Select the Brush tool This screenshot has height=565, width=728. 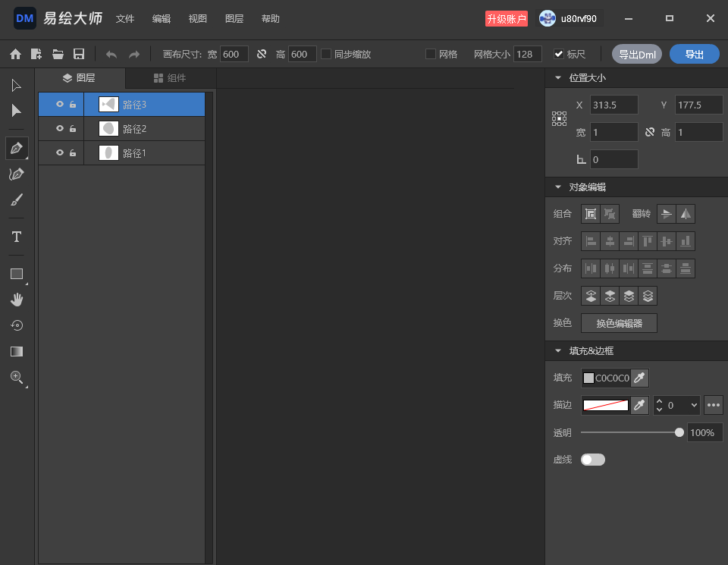click(17, 200)
